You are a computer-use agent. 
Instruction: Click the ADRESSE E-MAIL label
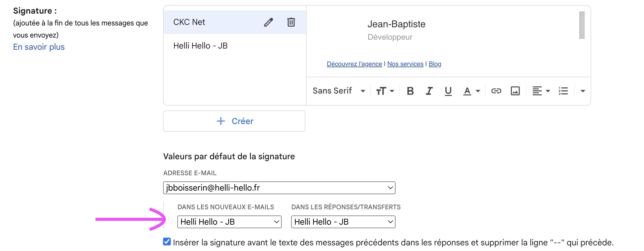(190, 173)
